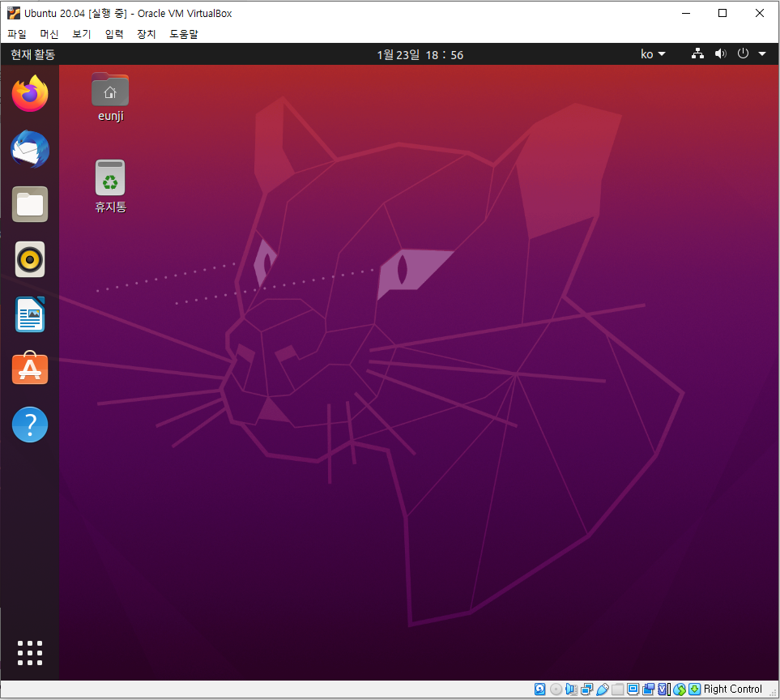Click the network status icon in top bar
The height and width of the screenshot is (700, 780).
pyautogui.click(x=697, y=53)
